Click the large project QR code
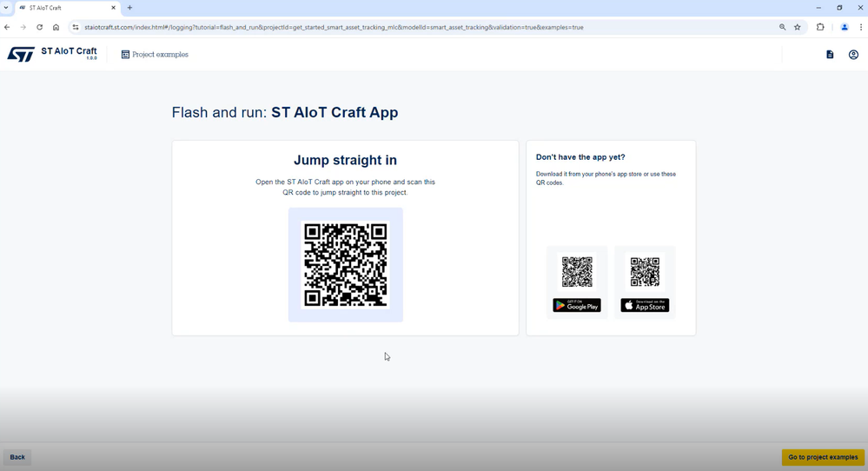 pyautogui.click(x=346, y=264)
